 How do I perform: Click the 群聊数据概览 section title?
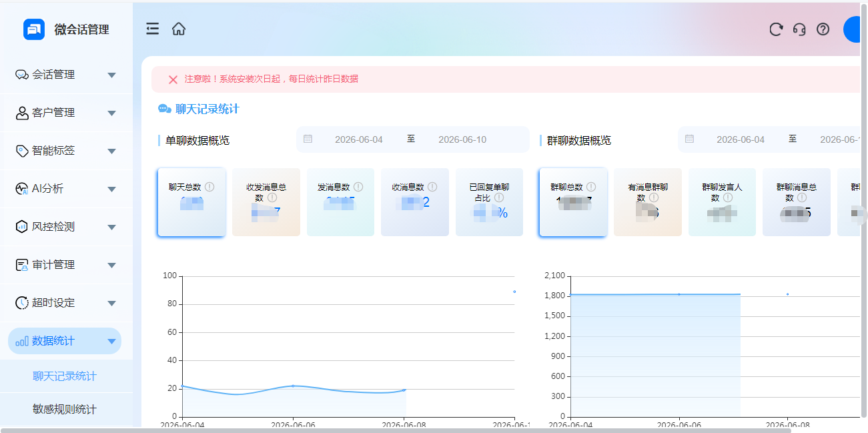(x=579, y=140)
